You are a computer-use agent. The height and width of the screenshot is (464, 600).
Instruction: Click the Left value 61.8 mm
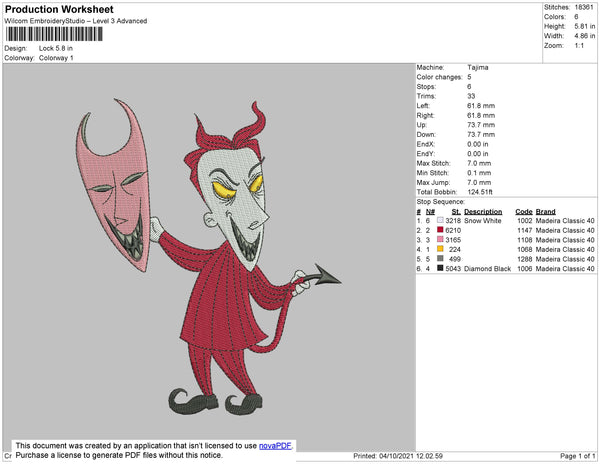tap(481, 106)
